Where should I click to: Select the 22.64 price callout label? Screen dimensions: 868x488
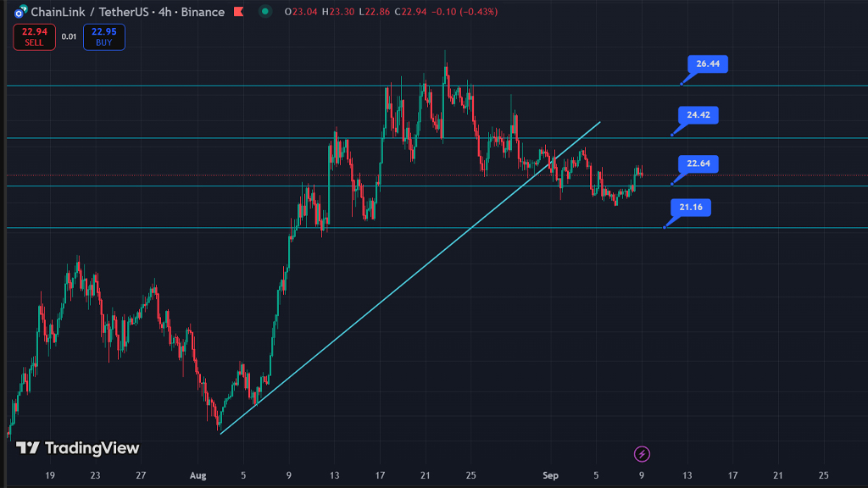point(698,164)
